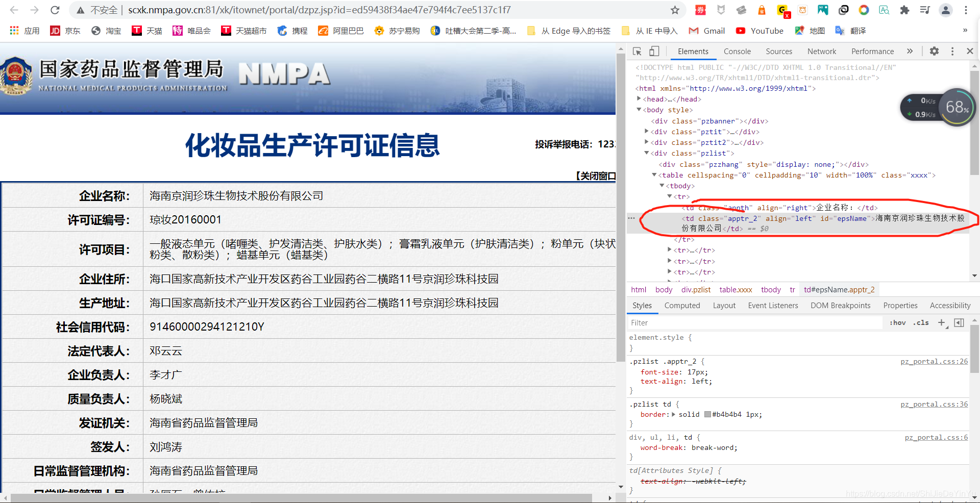Image resolution: width=980 pixels, height=503 pixels.
Task: Show more DevTools tabs chevron
Action: [x=910, y=51]
